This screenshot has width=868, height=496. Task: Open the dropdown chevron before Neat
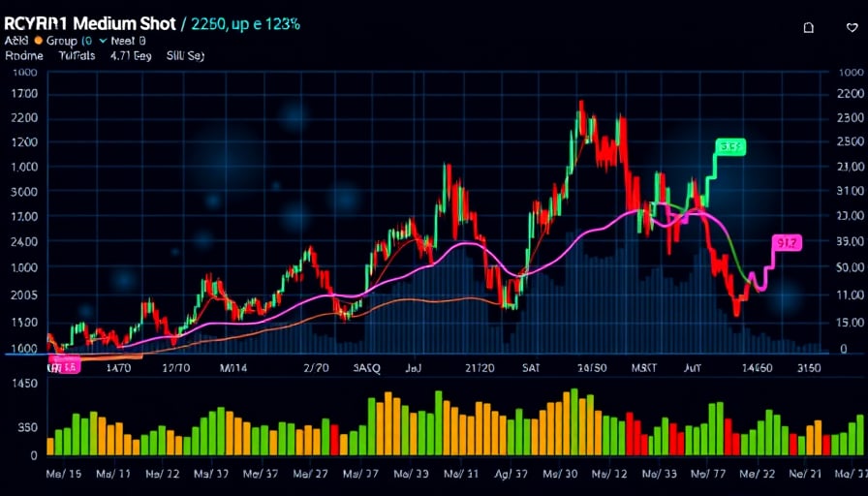(104, 42)
